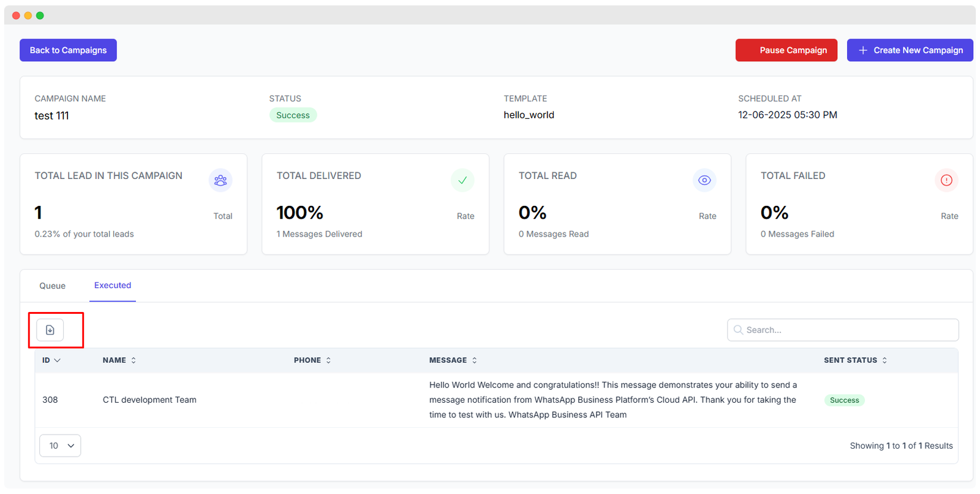Click the export download file icon
The image size is (980, 494).
[50, 330]
